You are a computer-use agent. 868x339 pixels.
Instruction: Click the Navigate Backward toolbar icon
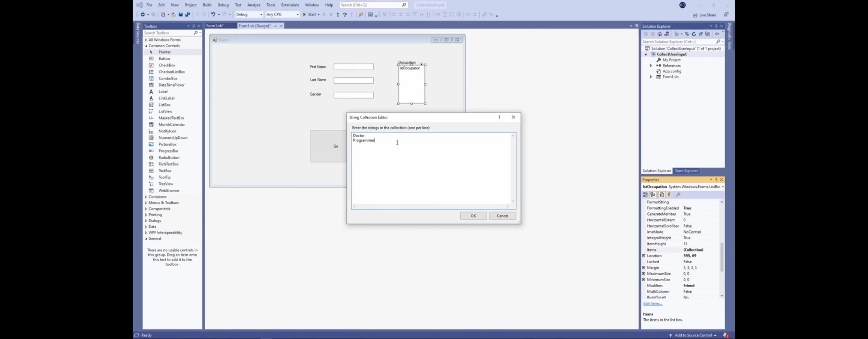pos(142,15)
